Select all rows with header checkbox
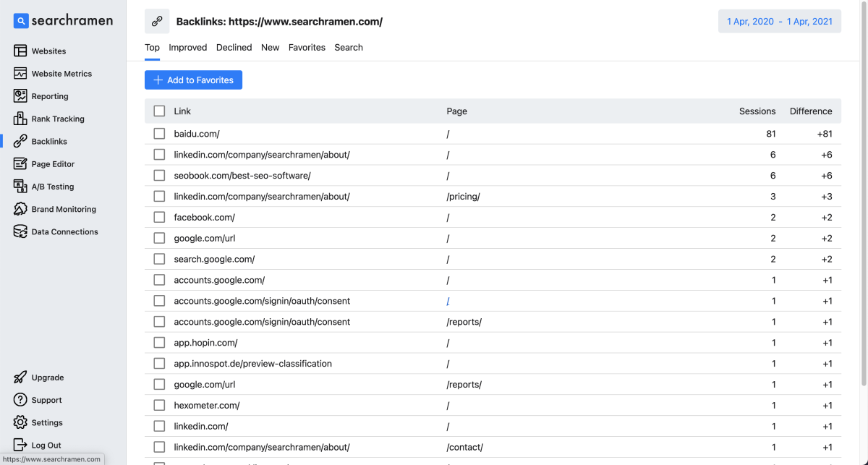Screen dimensions: 868x465 click(159, 111)
